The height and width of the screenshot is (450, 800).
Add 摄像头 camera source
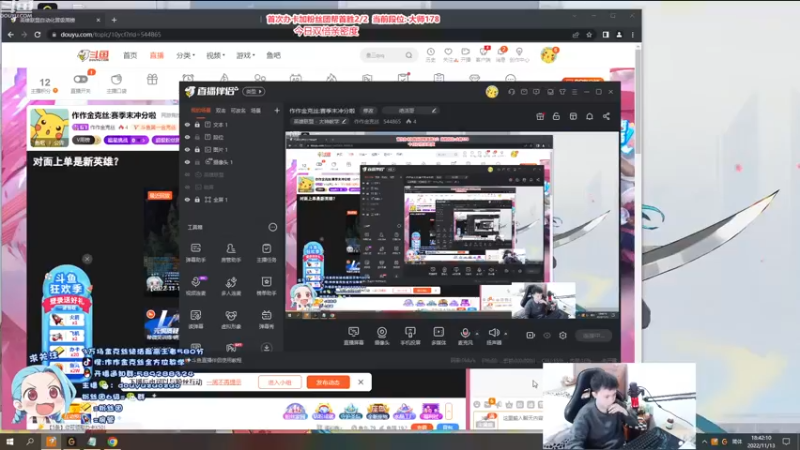pos(382,336)
